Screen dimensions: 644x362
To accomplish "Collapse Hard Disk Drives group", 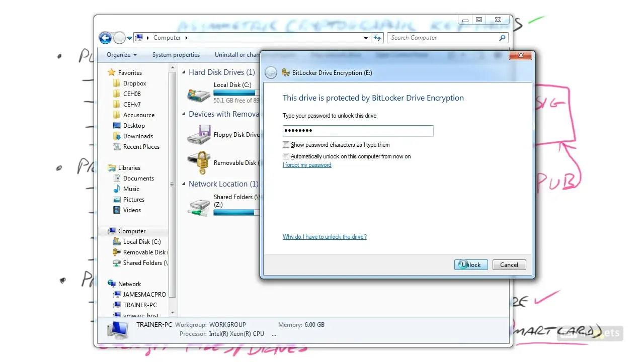I will click(x=184, y=73).
